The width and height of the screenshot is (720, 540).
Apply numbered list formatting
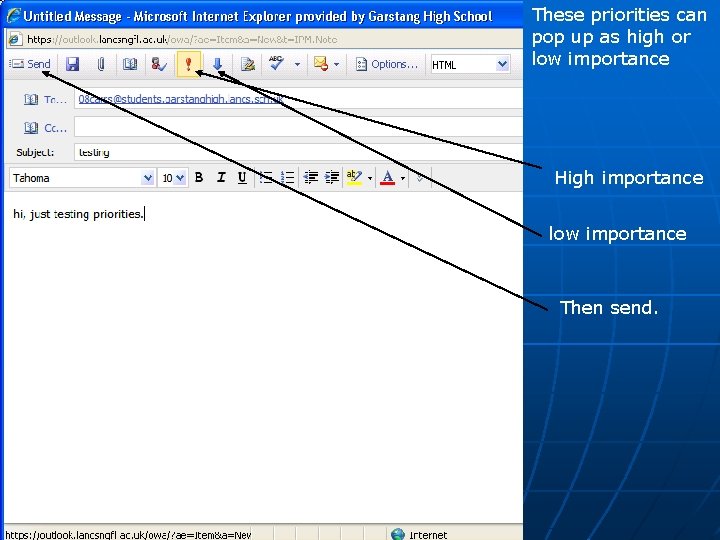(287, 177)
